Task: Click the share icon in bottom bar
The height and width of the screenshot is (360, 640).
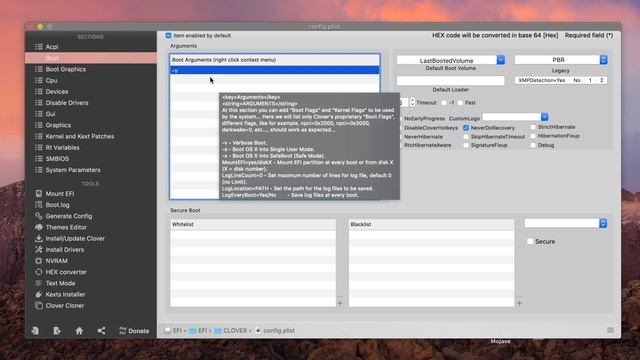Action: [101, 331]
